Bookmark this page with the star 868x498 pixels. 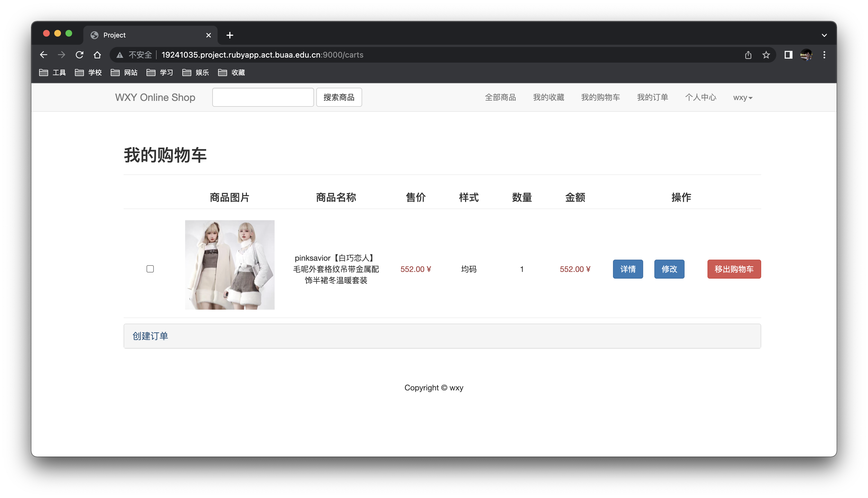tap(766, 55)
